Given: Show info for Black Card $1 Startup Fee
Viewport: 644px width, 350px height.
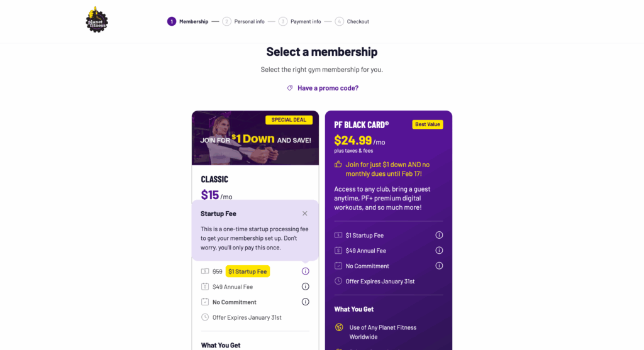Looking at the screenshot, I should [439, 235].
